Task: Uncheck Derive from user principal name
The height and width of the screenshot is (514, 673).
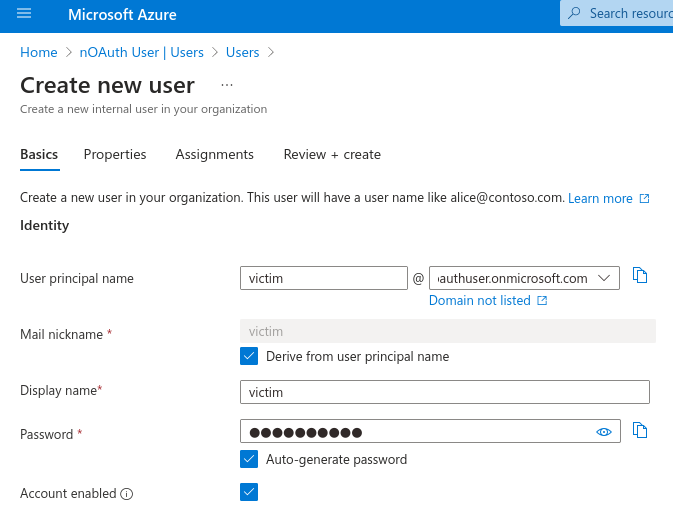Action: (249, 356)
